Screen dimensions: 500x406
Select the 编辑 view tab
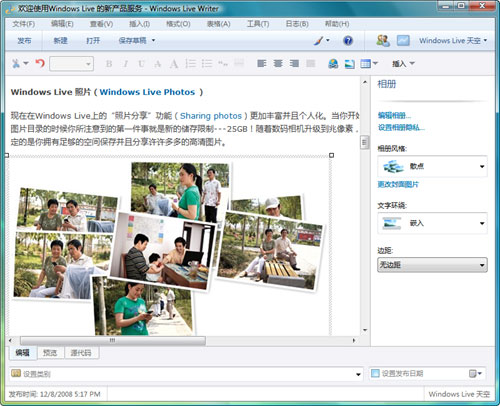click(23, 352)
